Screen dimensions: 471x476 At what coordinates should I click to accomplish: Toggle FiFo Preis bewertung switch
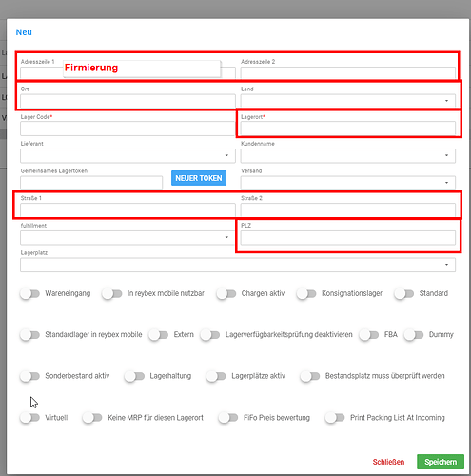pyautogui.click(x=228, y=418)
